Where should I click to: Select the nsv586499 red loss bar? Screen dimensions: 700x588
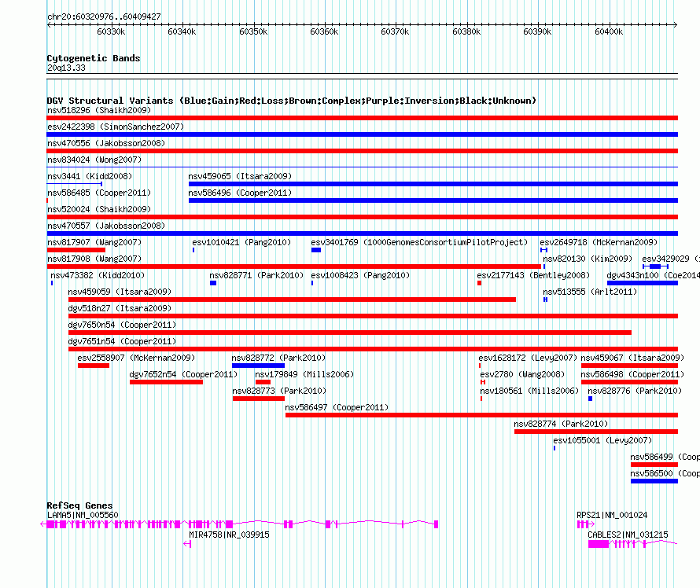coord(654,465)
